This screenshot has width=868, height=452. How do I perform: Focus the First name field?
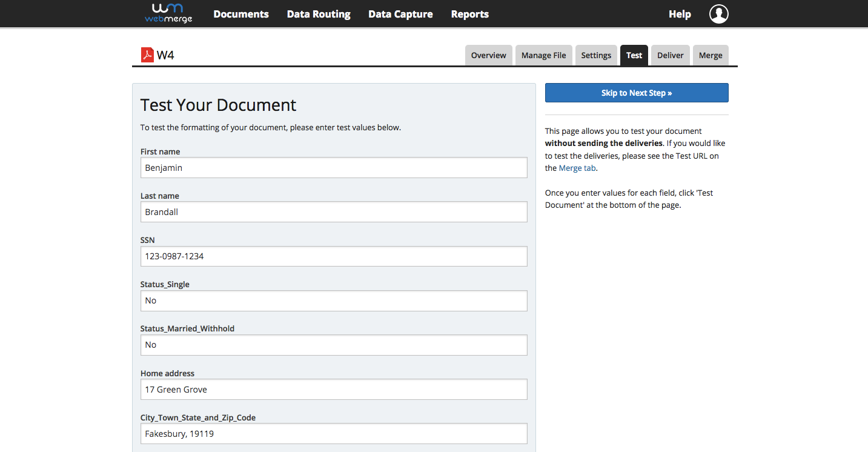pos(334,168)
